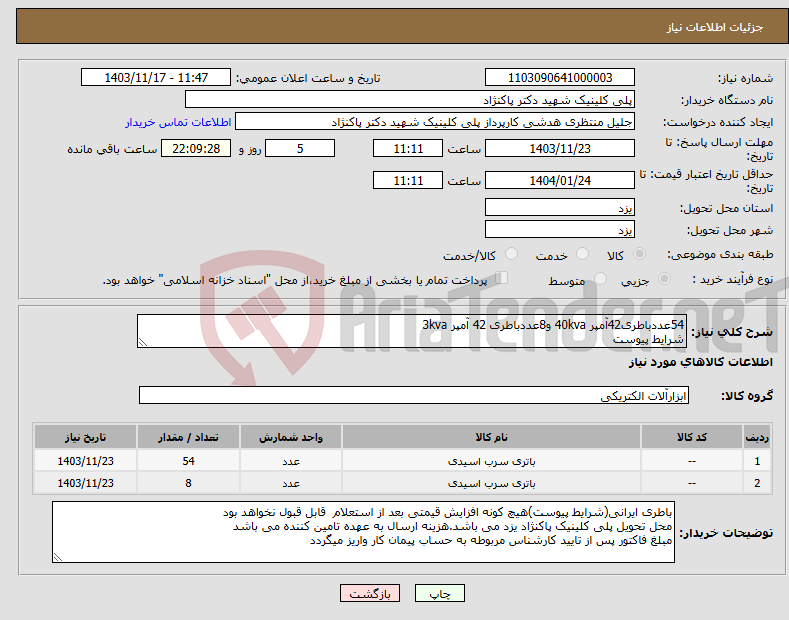Screen dimensions: 789x620
Task: Click the response deadline date 1403/11/23 field
Action: point(560,148)
